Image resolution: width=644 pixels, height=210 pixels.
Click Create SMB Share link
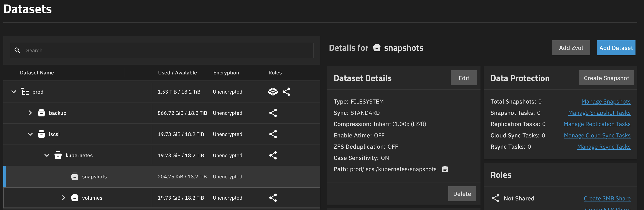[x=607, y=199]
